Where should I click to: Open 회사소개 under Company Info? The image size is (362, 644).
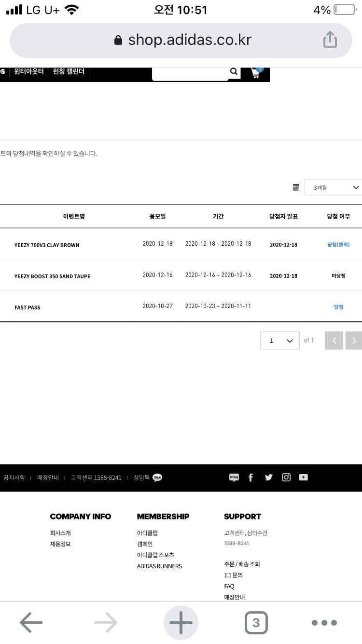click(60, 533)
